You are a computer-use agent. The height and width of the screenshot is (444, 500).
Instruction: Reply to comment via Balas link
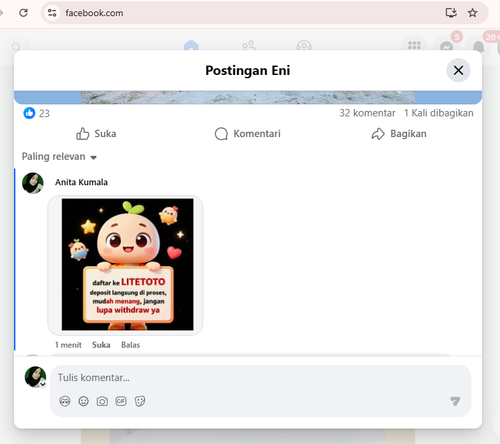coord(131,345)
